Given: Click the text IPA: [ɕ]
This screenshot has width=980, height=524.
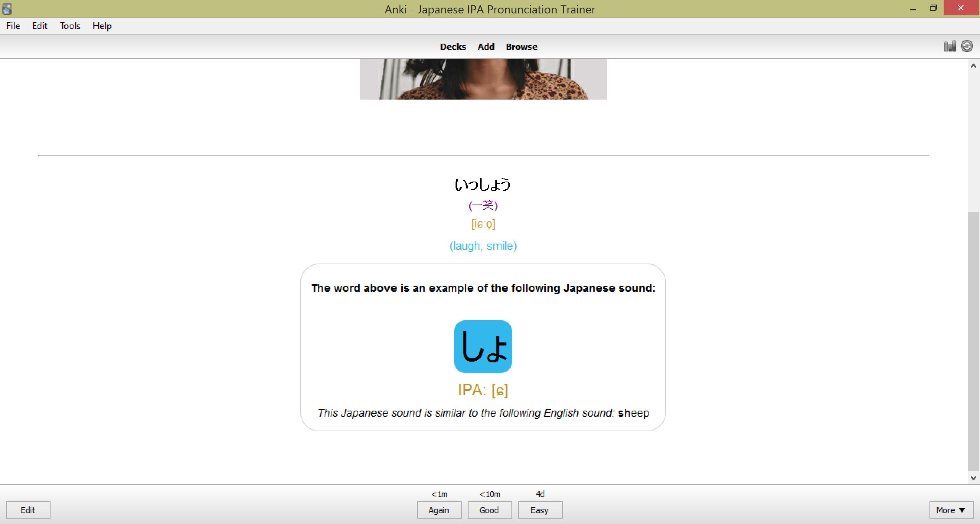Looking at the screenshot, I should tap(483, 390).
